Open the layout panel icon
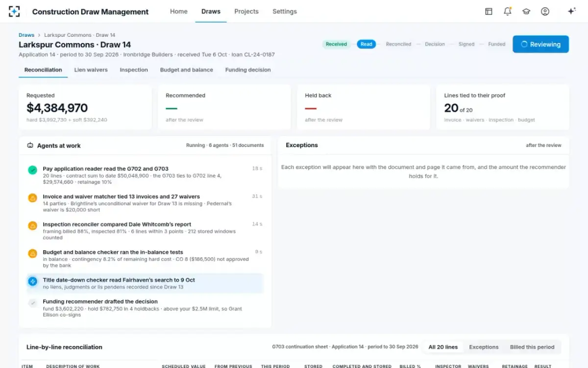This screenshot has height=368, width=588. point(489,11)
